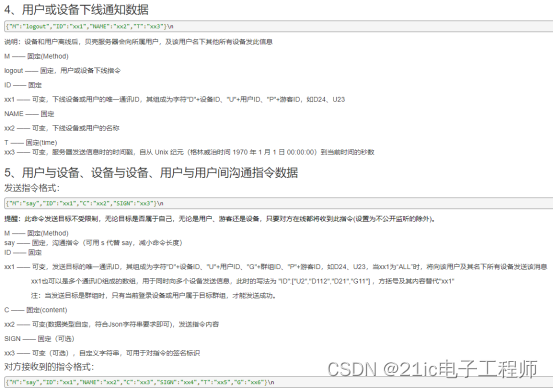The image size is (553, 388).
Task: Select 'xx2 —— 可变,下线设备或用户的名称' line
Action: click(x=62, y=128)
